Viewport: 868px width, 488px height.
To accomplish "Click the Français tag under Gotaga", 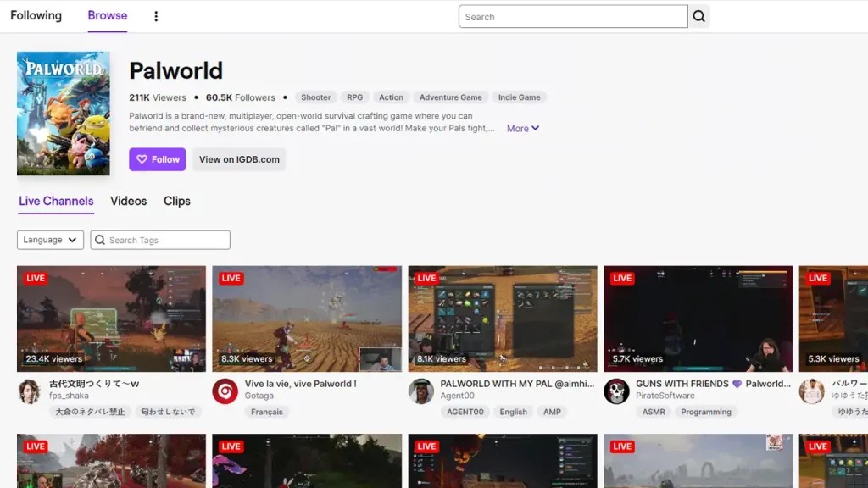I will 267,412.
